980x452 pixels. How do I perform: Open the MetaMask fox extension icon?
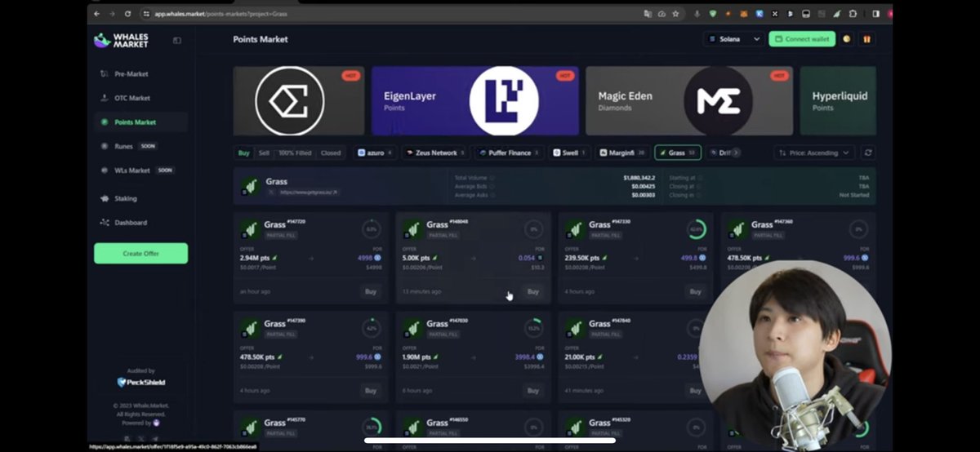pyautogui.click(x=743, y=14)
